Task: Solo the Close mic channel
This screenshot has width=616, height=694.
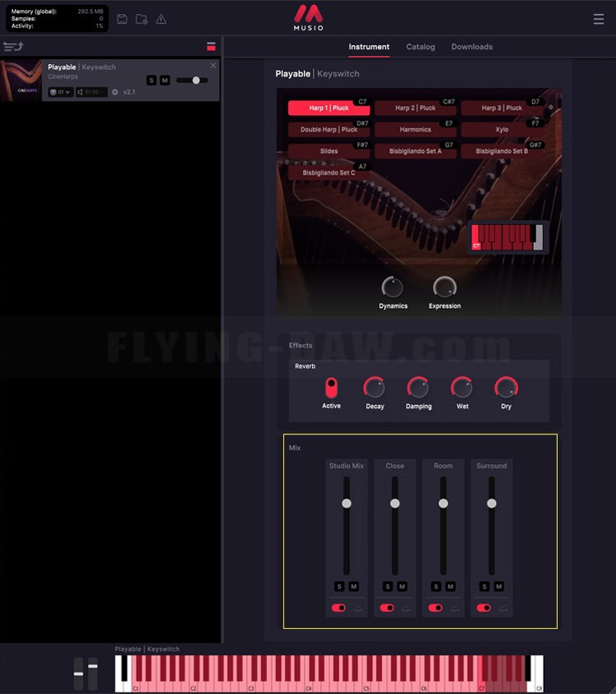Action: (x=388, y=586)
